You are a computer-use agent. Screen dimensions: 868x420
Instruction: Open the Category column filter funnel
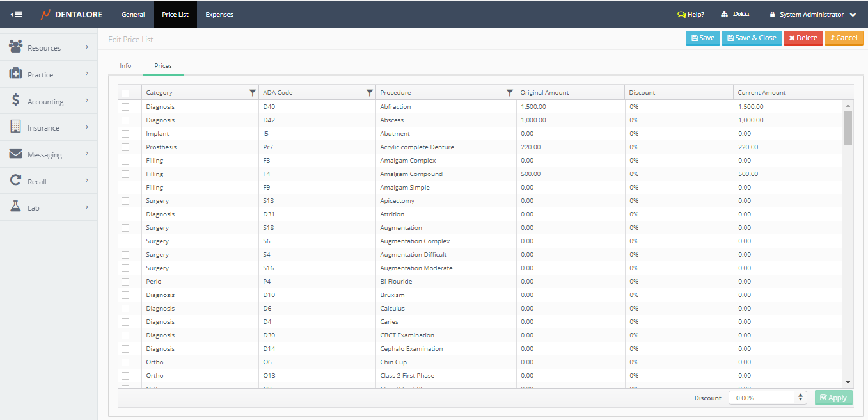[x=253, y=93]
